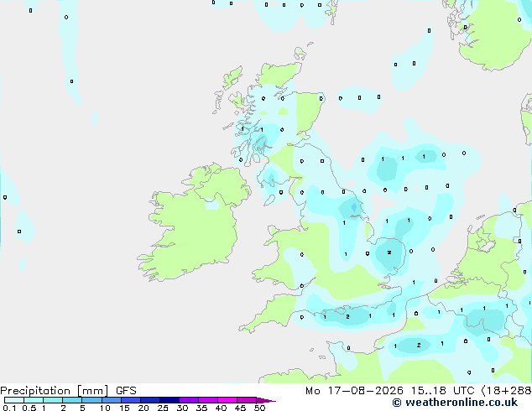
Task: Click the legend label '0.5'
Action: pos(29,408)
